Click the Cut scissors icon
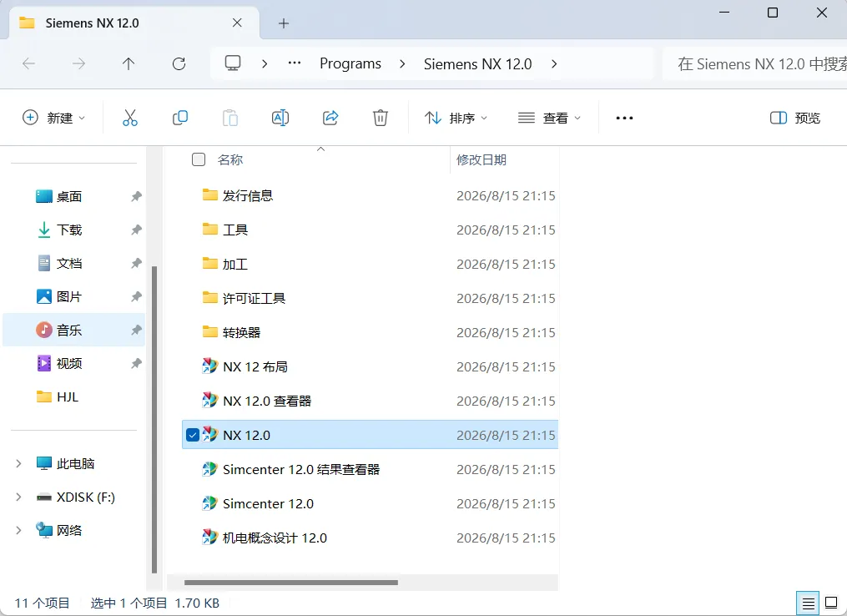This screenshot has width=847, height=616. 129,117
